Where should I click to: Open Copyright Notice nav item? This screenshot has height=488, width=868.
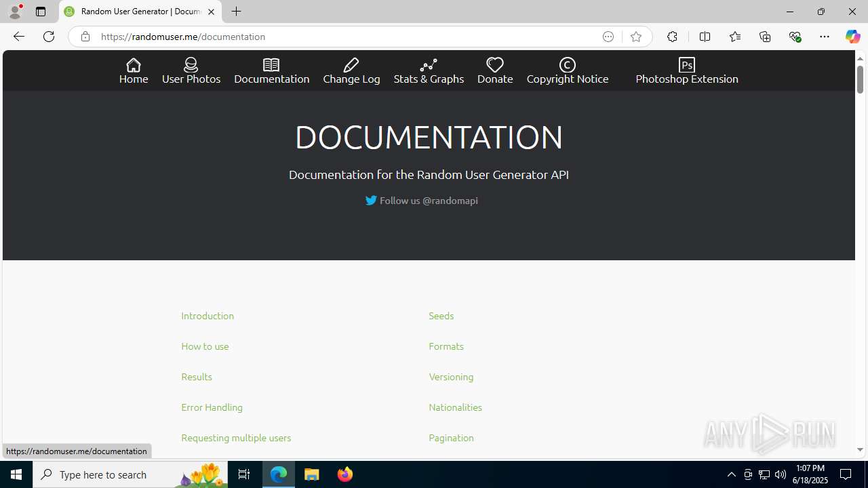click(568, 71)
